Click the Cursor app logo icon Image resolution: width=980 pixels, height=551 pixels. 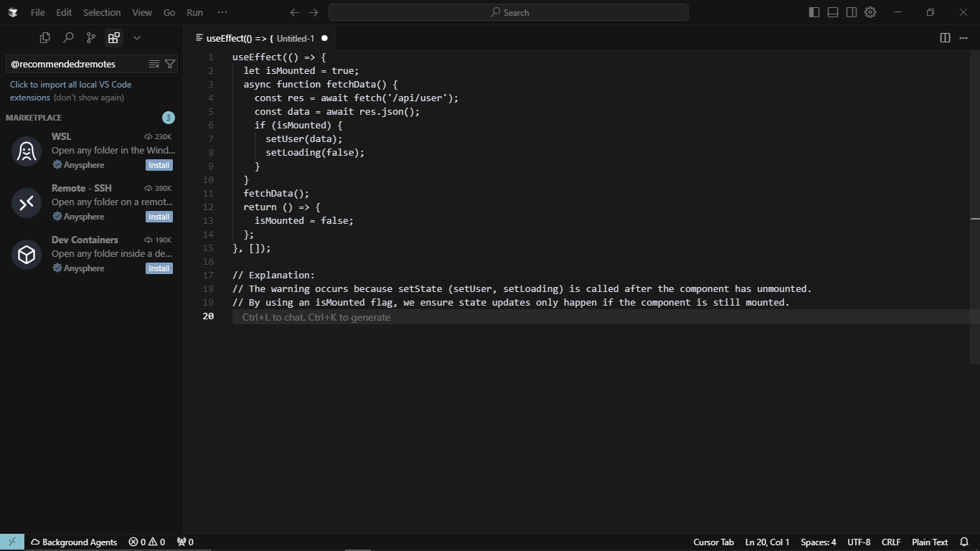click(13, 12)
